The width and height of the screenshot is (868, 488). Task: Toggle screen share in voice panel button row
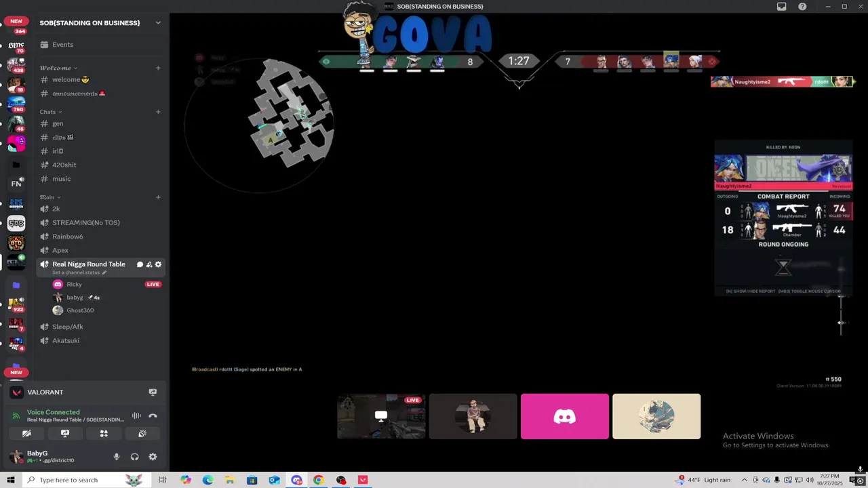coord(65,434)
